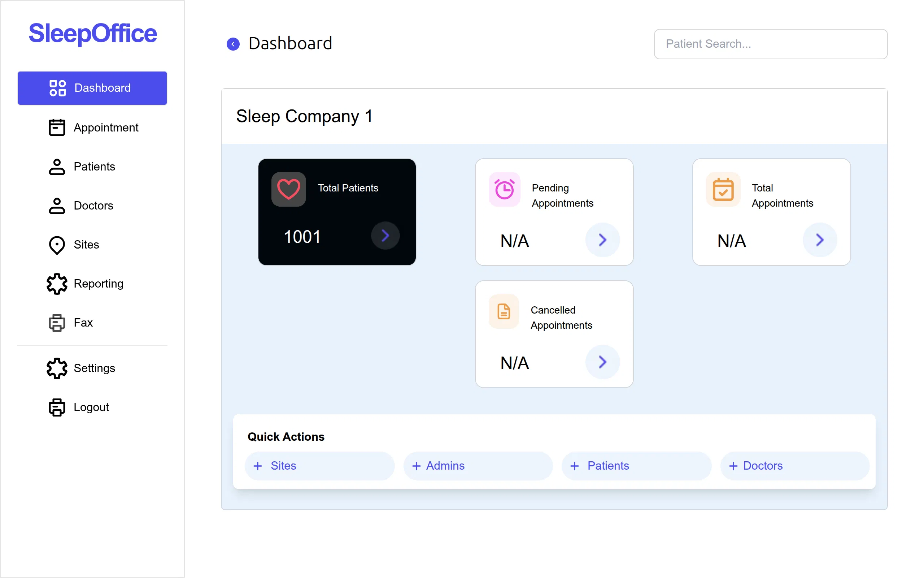Viewport: 924px width, 578px height.
Task: Click the Total Patients label
Action: [x=348, y=188]
